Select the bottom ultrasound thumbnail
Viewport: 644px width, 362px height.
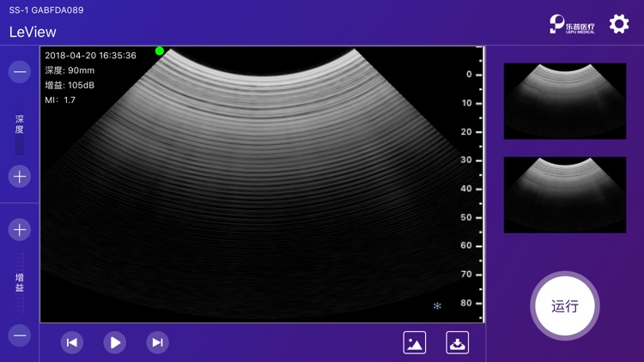[564, 195]
